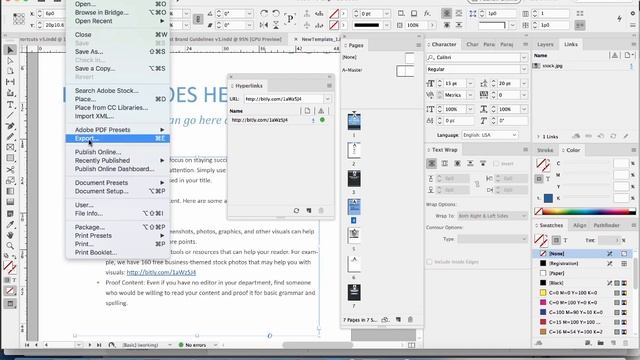Toggle constrain proportions chain icon
The height and width of the screenshot is (360, 640).
(x=198, y=19)
